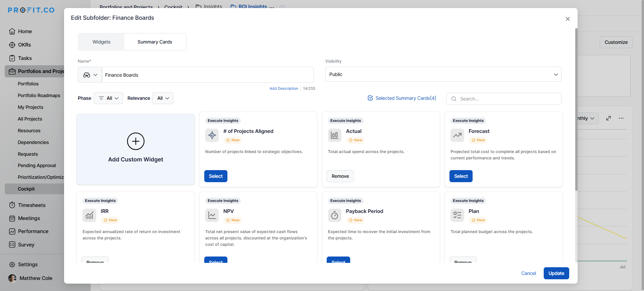Click the # of Projects Aligned card icon
The width and height of the screenshot is (644, 291).
[x=212, y=135]
